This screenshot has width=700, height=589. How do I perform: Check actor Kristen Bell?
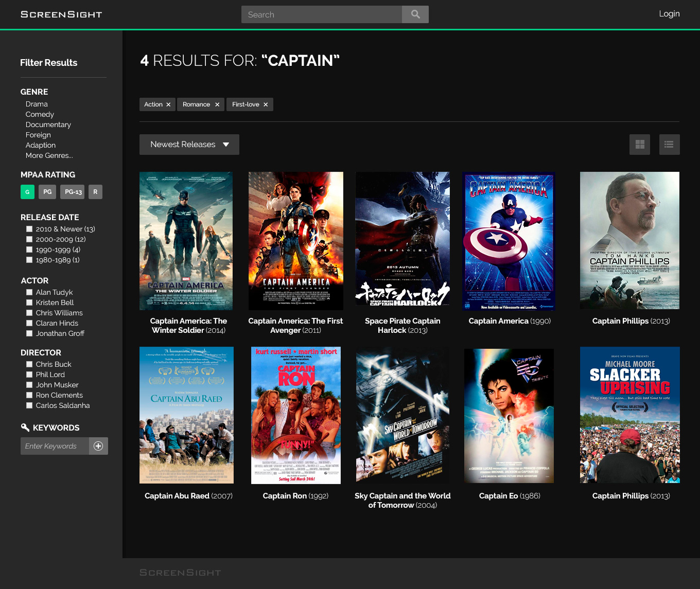click(x=29, y=302)
